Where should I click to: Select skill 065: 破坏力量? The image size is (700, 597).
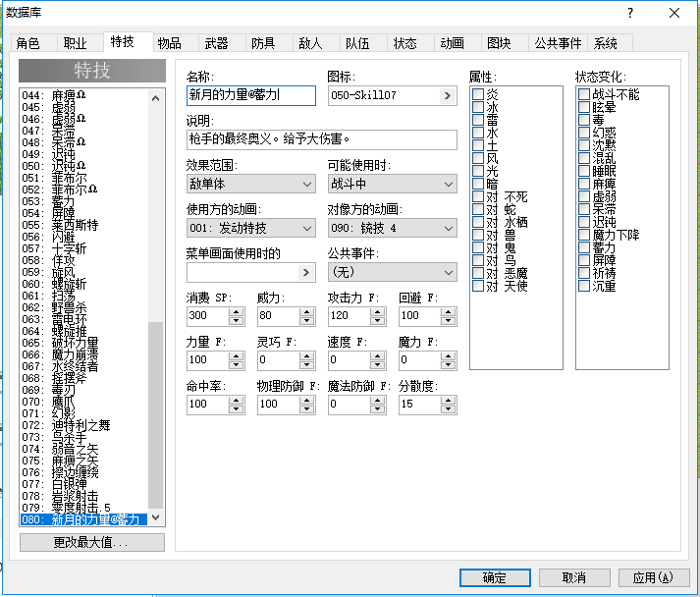[83, 343]
